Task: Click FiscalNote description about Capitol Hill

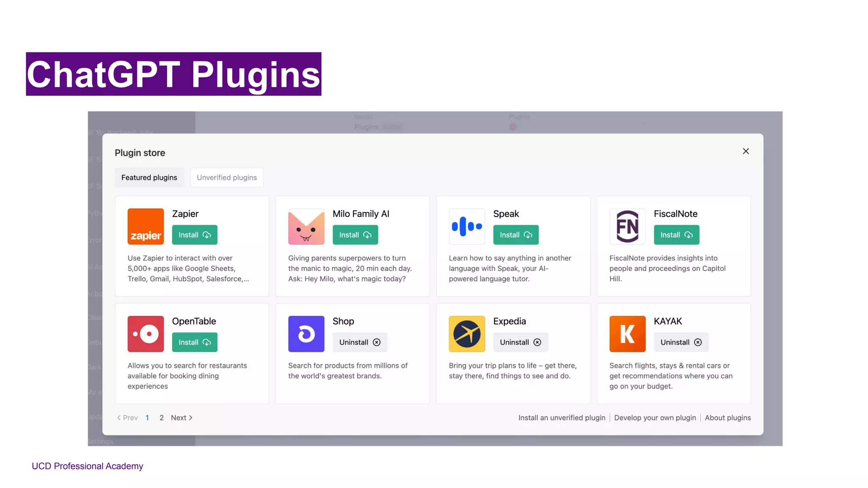Action: pyautogui.click(x=668, y=269)
